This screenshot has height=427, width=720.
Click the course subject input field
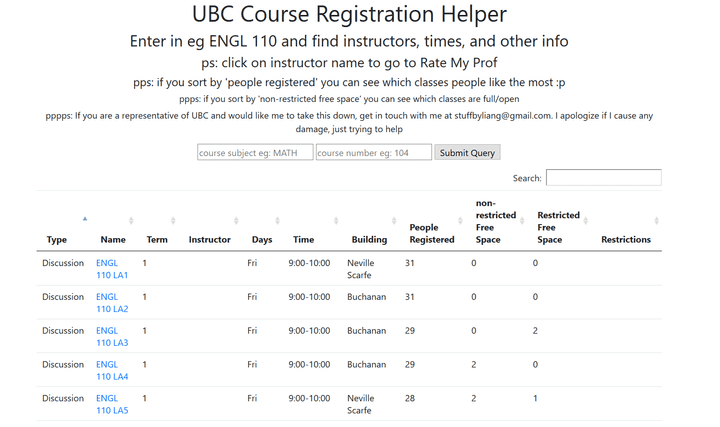pyautogui.click(x=255, y=152)
